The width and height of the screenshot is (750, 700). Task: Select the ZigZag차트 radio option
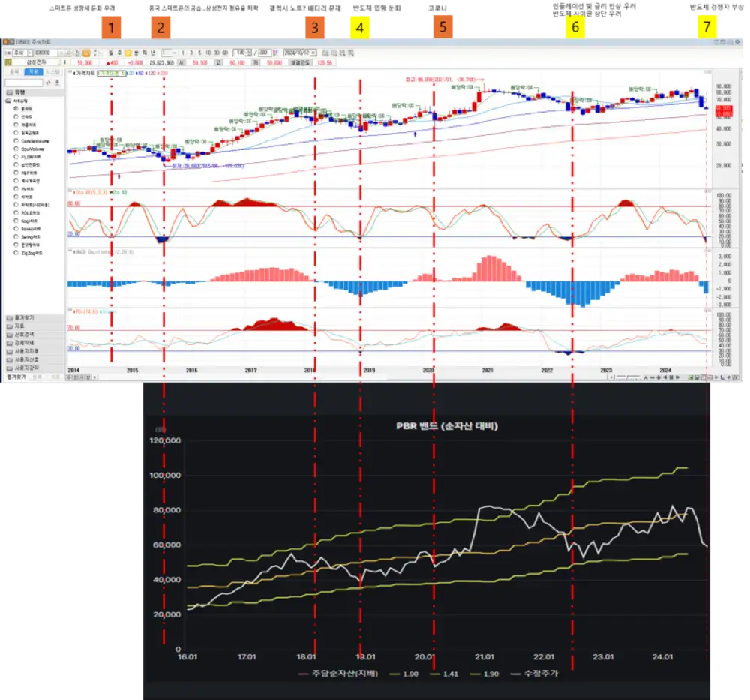[x=28, y=253]
